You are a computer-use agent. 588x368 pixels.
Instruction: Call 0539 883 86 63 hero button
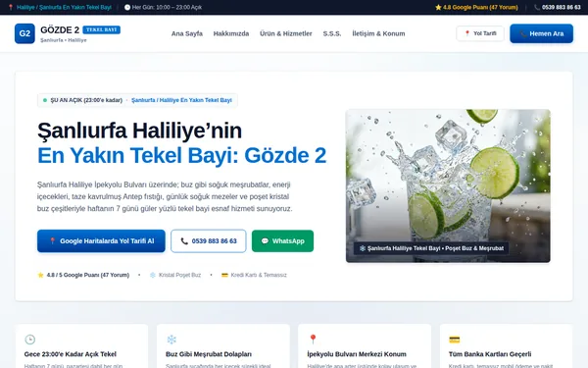click(209, 241)
